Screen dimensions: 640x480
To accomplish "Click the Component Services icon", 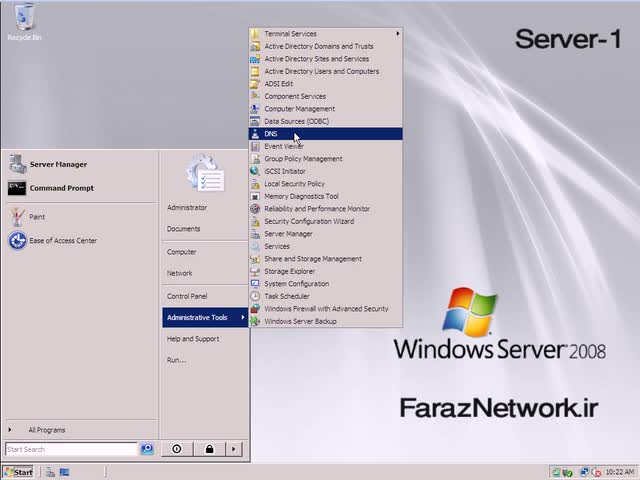I will click(255, 96).
